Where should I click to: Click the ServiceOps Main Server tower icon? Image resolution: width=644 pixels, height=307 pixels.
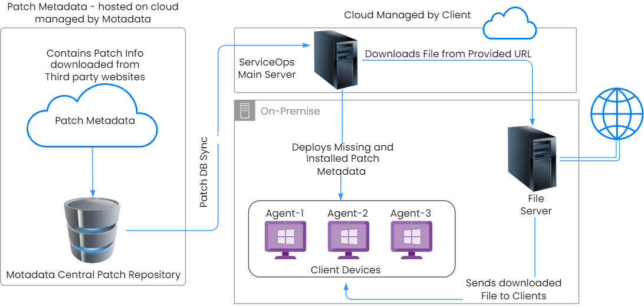(335, 61)
